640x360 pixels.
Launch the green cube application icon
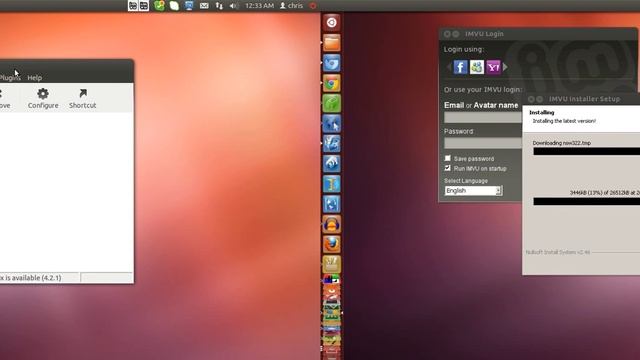[331, 103]
